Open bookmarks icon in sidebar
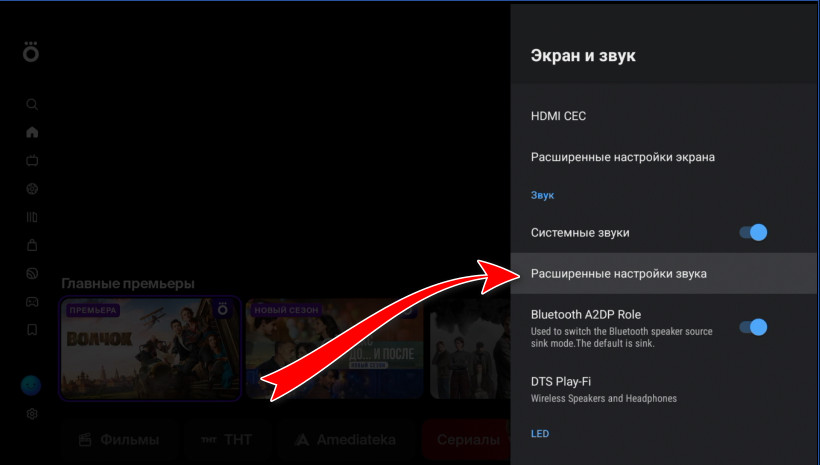This screenshot has width=820, height=465. [x=32, y=329]
